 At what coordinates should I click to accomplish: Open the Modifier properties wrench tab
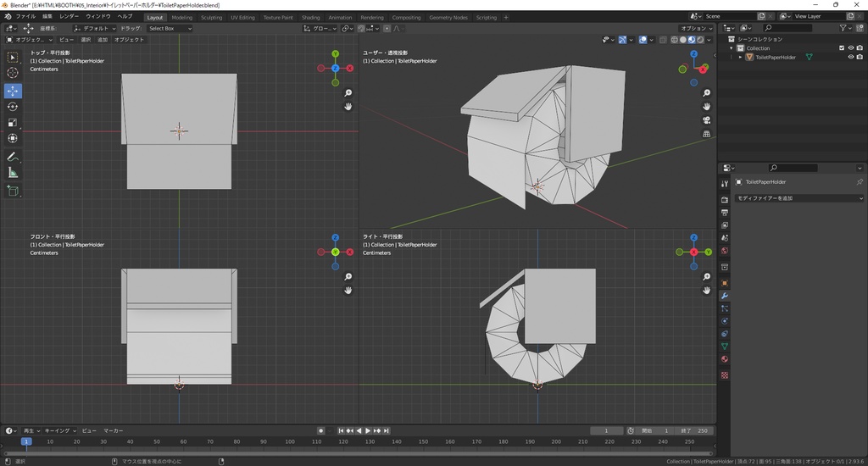point(725,296)
